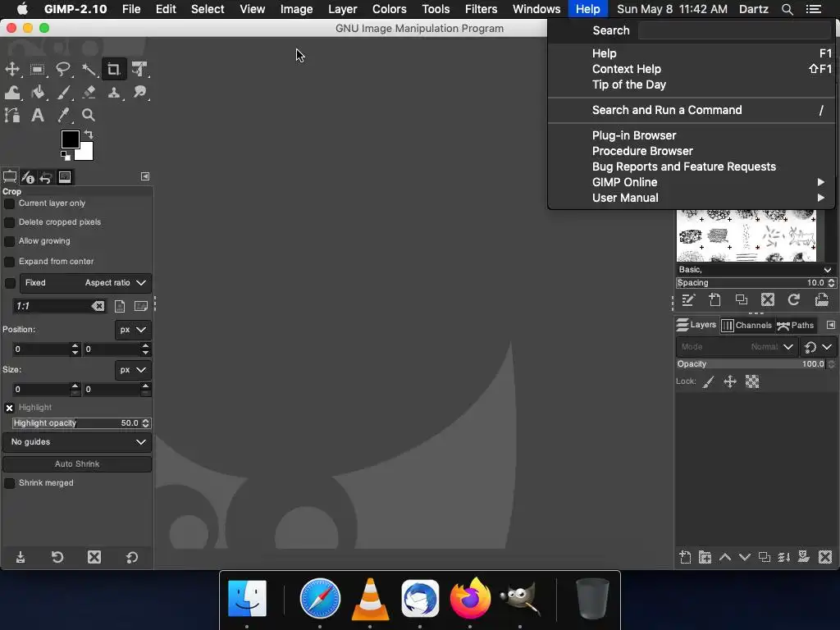Swap foreground and background colors

coord(89,134)
